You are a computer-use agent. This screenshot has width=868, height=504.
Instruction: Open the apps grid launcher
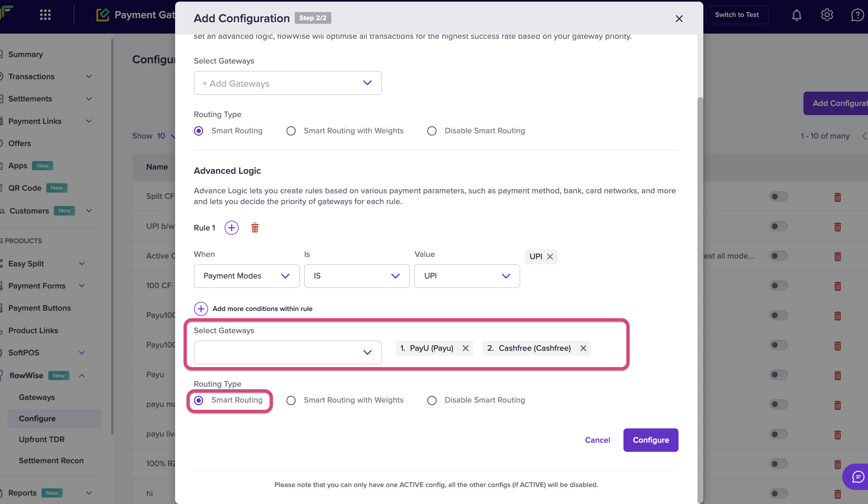pos(45,15)
